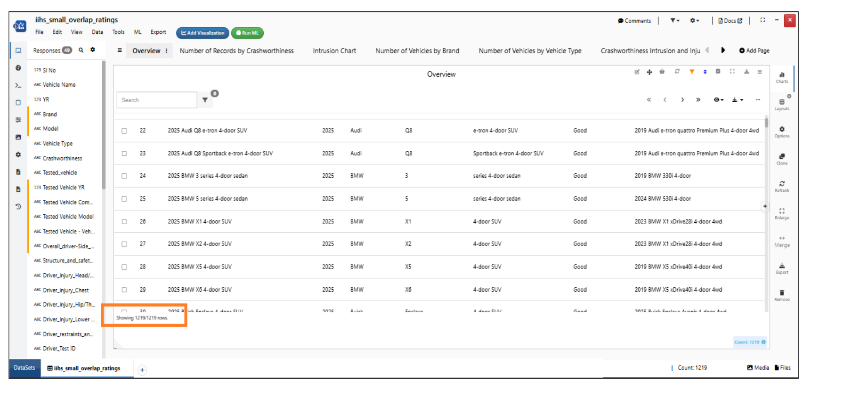This screenshot has width=868, height=407.
Task: Select the checkbox for row 23
Action: 124,154
